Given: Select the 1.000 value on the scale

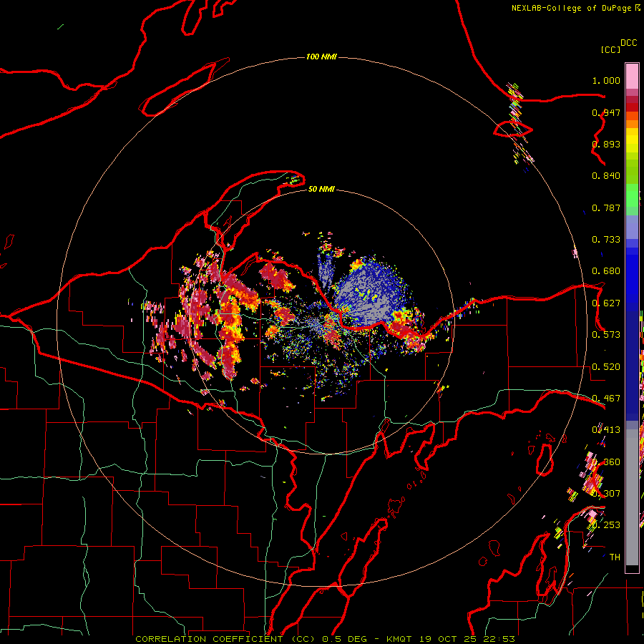Looking at the screenshot, I should [x=606, y=80].
